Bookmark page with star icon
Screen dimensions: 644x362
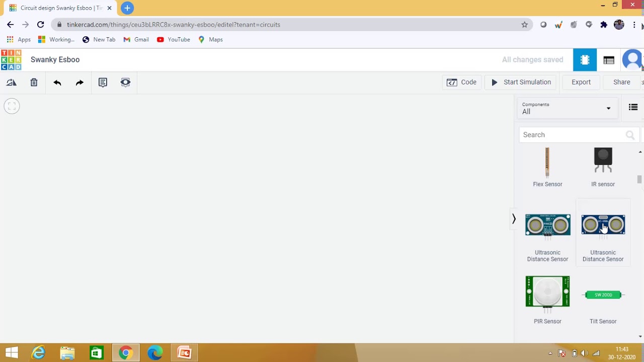tap(524, 25)
